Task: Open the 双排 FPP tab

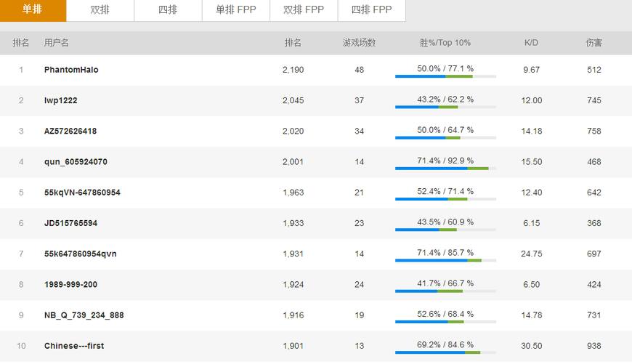Action: 304,10
